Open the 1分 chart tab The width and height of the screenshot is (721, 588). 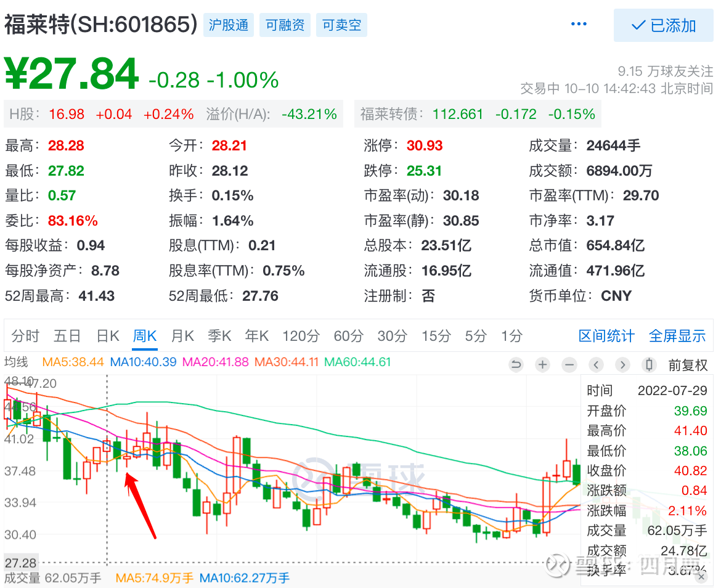coord(511,336)
